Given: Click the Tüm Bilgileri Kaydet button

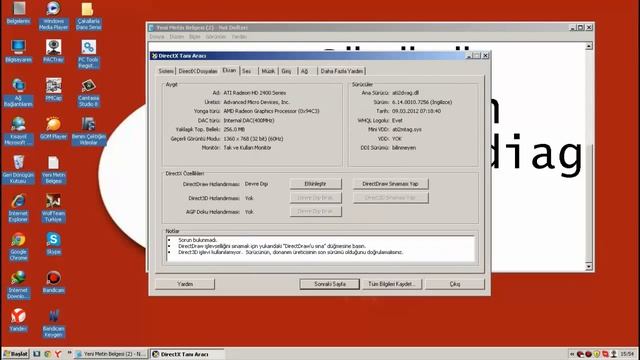Looking at the screenshot, I should click(392, 284).
